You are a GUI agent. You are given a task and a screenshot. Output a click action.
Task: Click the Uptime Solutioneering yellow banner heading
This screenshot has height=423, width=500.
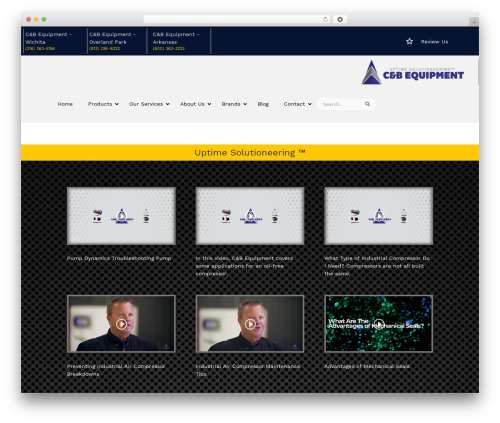coord(250,153)
